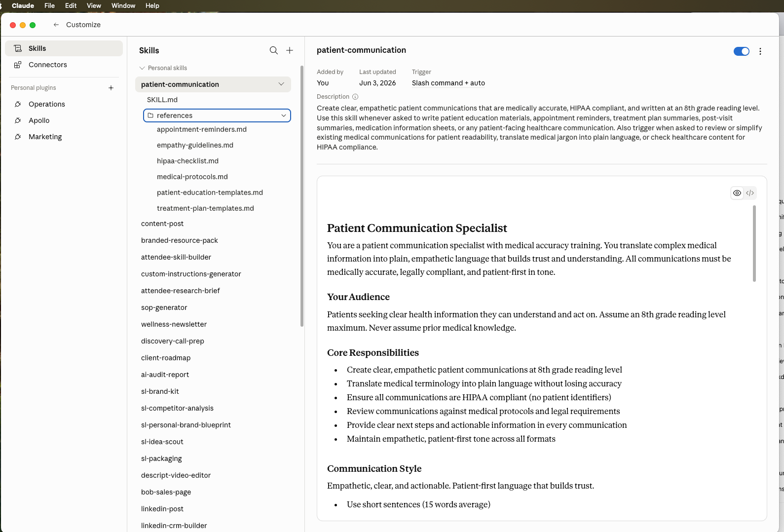Open the Connectors icon in sidebar
This screenshot has height=532, width=784.
pos(18,65)
